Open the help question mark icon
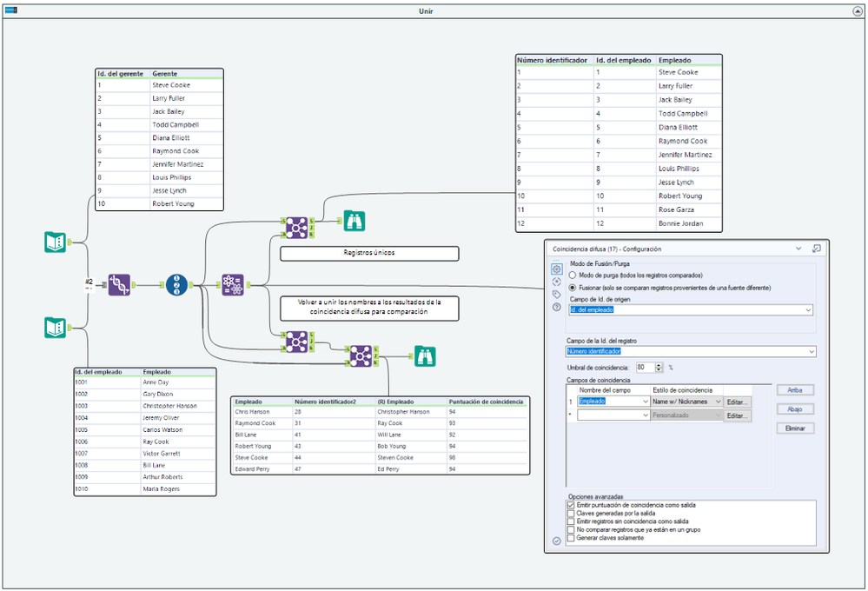 [557, 307]
